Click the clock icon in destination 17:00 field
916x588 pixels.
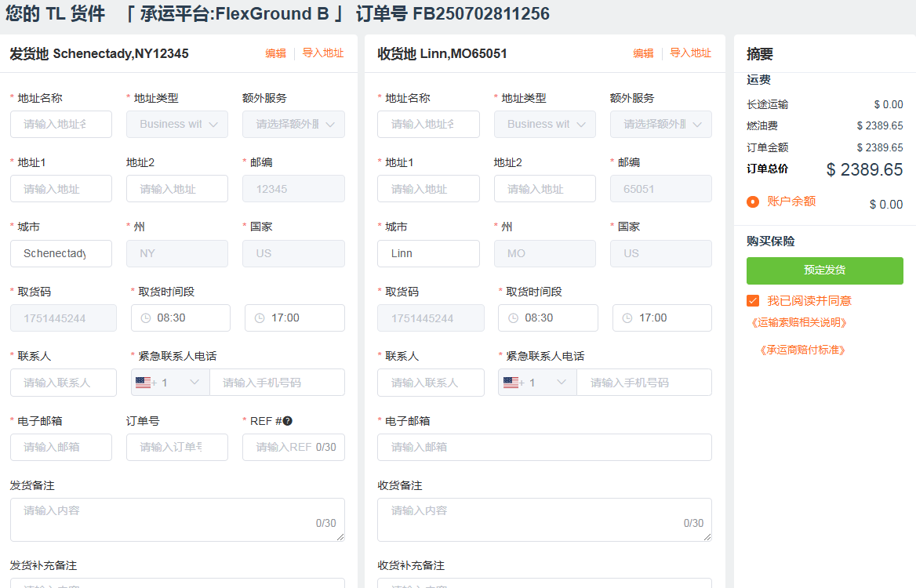627,318
